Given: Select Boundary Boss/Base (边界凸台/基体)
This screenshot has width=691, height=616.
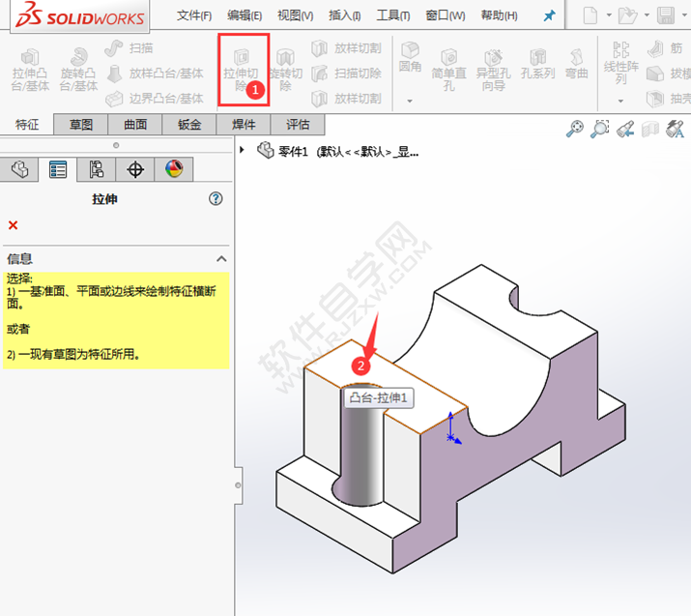Looking at the screenshot, I should click(x=155, y=99).
